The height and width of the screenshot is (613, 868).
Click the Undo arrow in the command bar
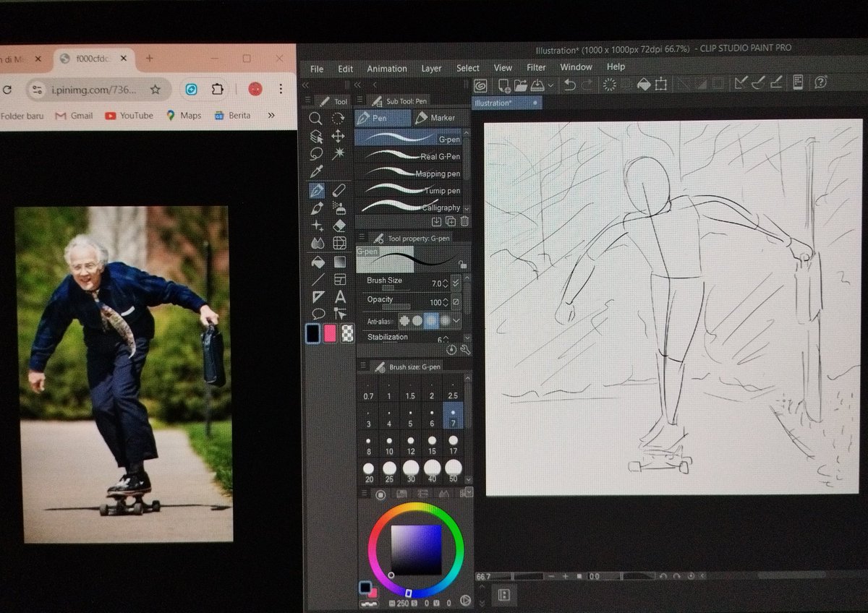point(569,85)
